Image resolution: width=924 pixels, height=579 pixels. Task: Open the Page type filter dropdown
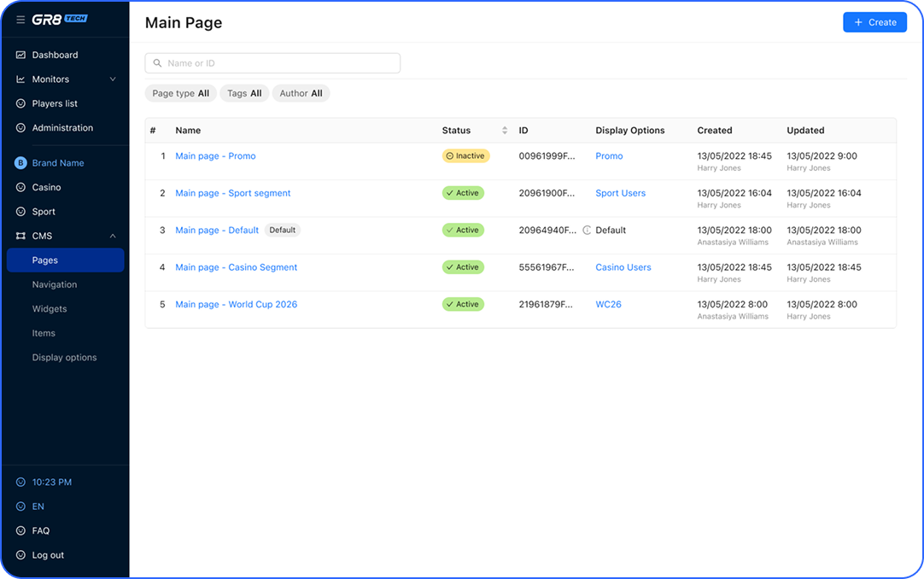[180, 94]
